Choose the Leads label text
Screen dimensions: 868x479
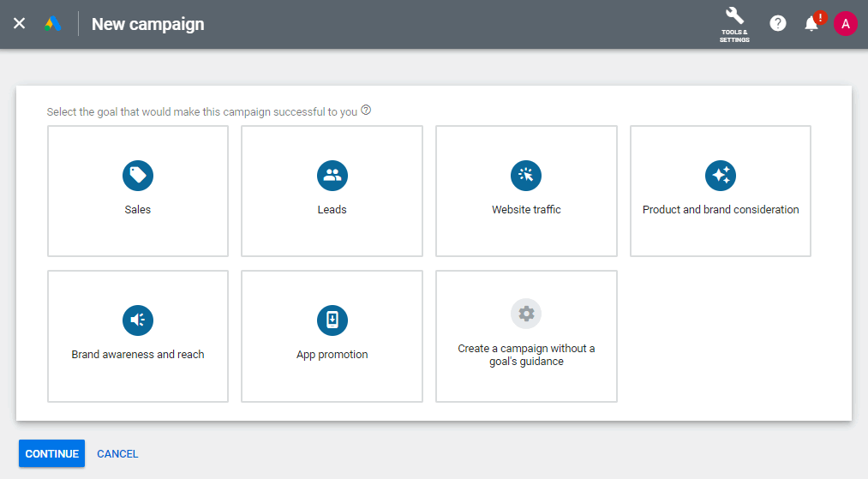click(332, 210)
